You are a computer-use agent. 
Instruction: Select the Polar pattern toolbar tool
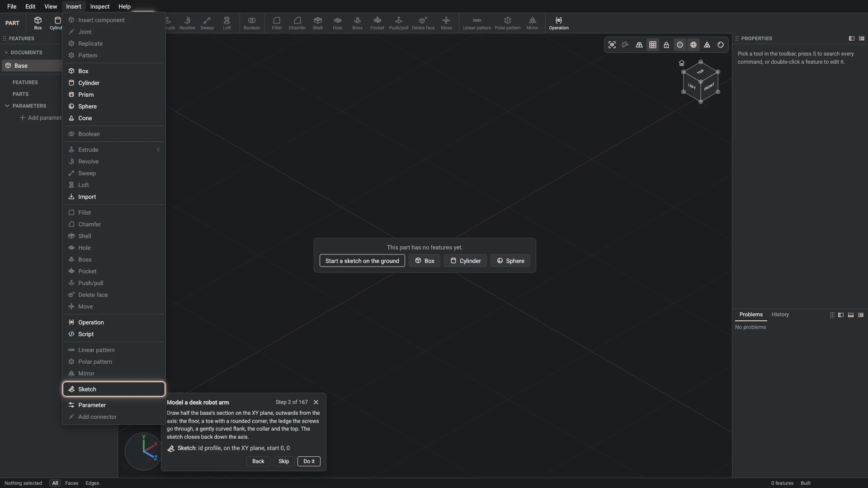point(508,23)
